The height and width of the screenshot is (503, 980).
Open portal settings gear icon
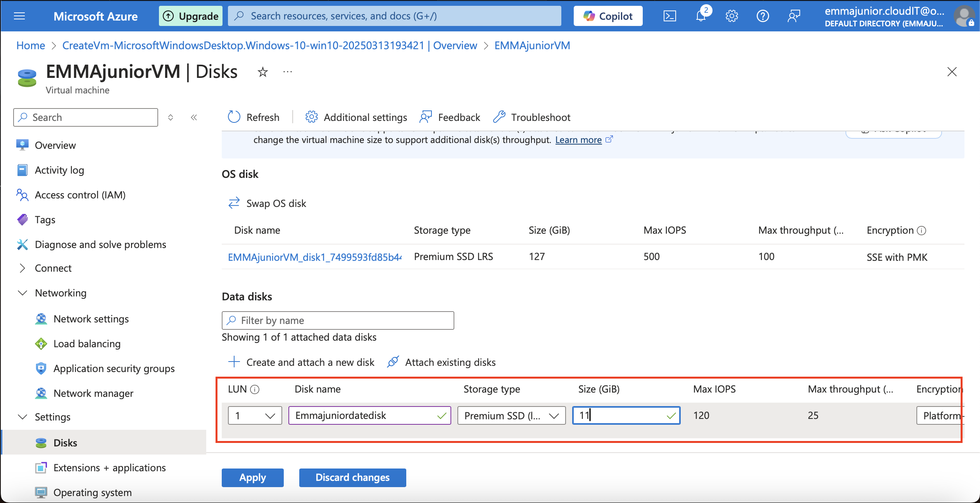(732, 16)
